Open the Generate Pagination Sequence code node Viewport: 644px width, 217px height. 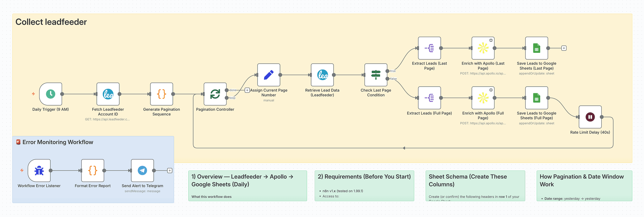[162, 94]
